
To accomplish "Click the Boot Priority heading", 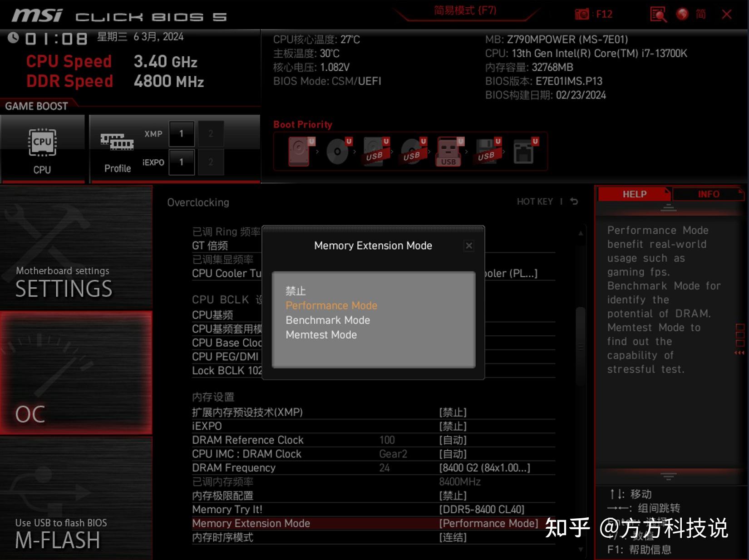I will tap(303, 124).
